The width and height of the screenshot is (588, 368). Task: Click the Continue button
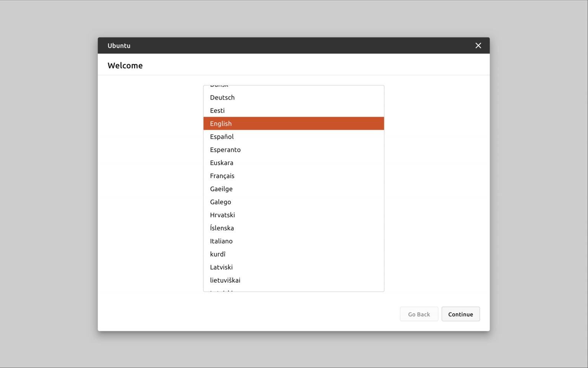tap(461, 314)
